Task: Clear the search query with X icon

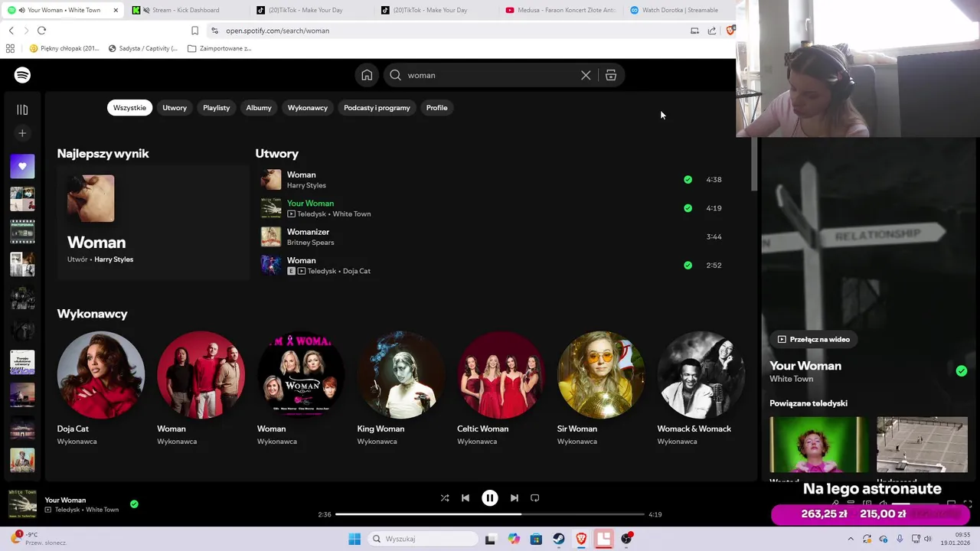Action: tap(586, 75)
